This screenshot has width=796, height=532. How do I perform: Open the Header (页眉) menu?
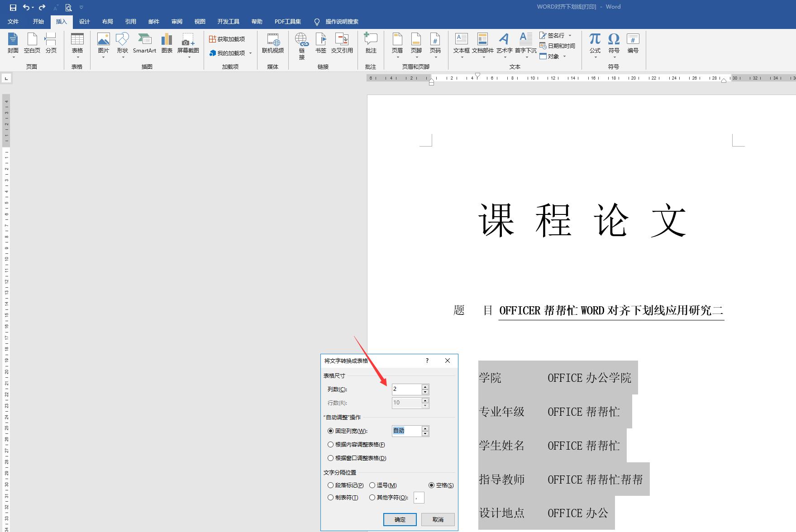pos(397,45)
